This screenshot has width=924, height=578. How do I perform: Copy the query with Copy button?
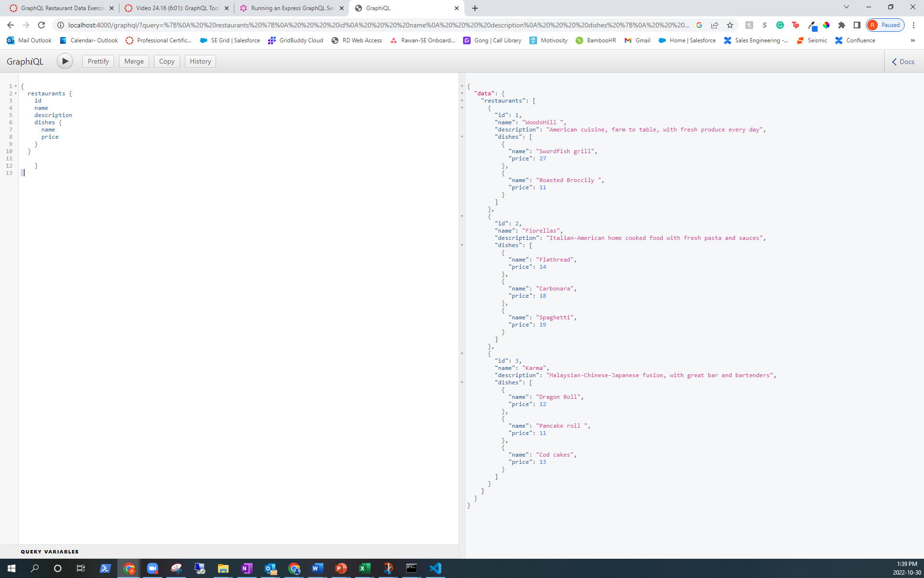[167, 61]
